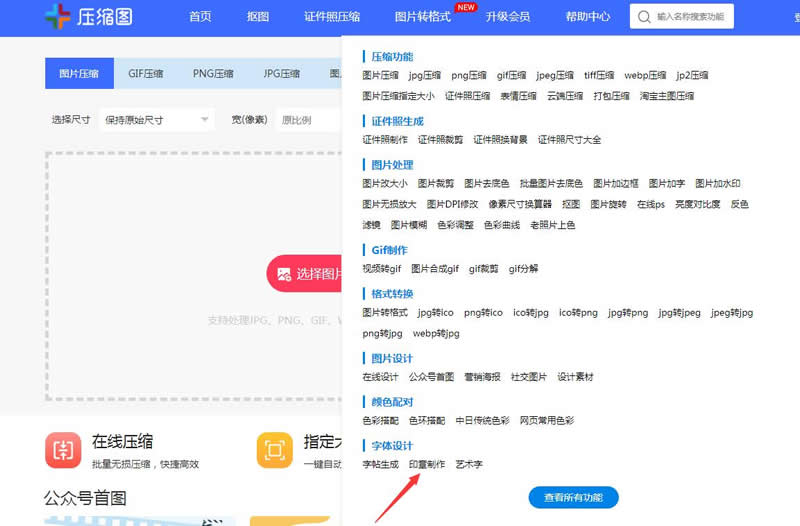Click 升级会员 in the navigation bar

coord(507,17)
